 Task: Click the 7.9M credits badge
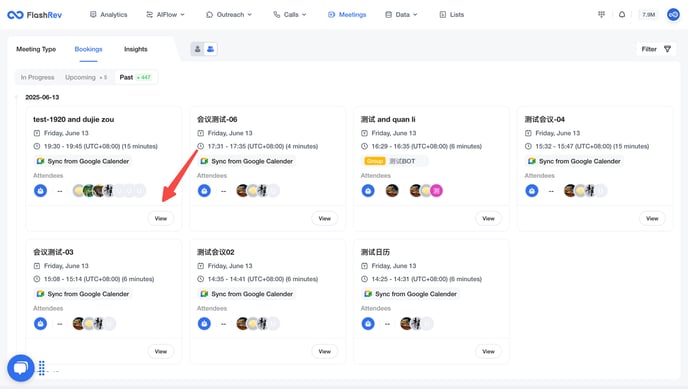pos(649,14)
